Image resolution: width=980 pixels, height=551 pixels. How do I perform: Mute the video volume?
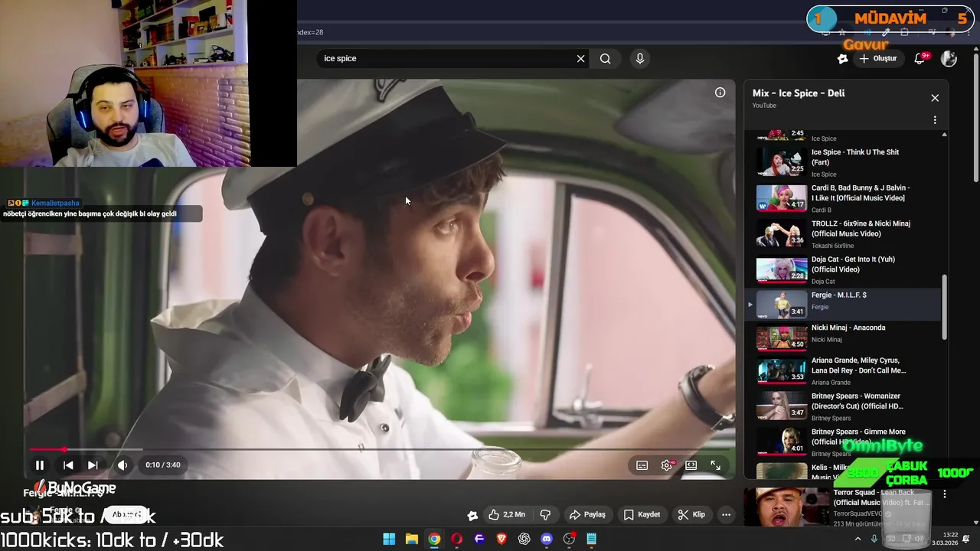(122, 465)
